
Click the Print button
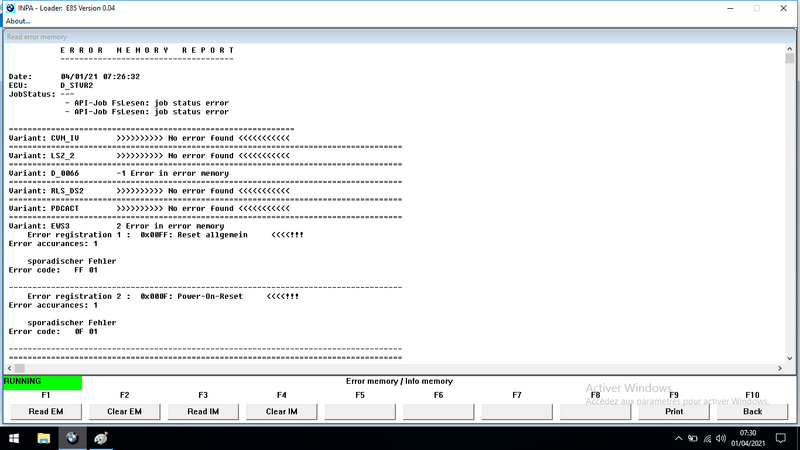click(674, 411)
